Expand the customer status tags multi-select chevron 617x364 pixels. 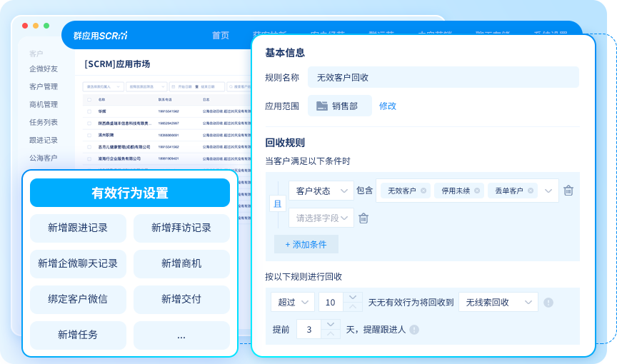pos(548,191)
